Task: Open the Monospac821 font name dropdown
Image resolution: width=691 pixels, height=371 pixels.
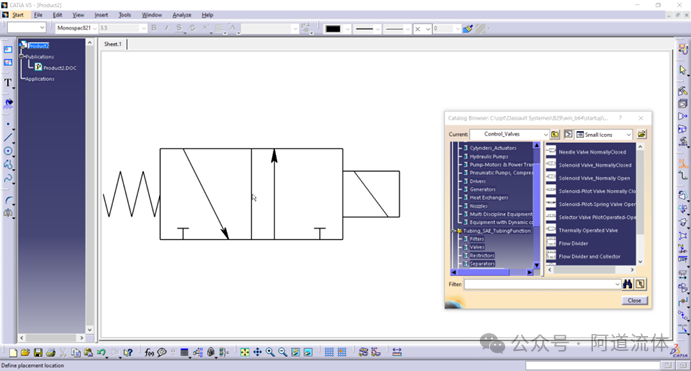Action: click(77, 28)
